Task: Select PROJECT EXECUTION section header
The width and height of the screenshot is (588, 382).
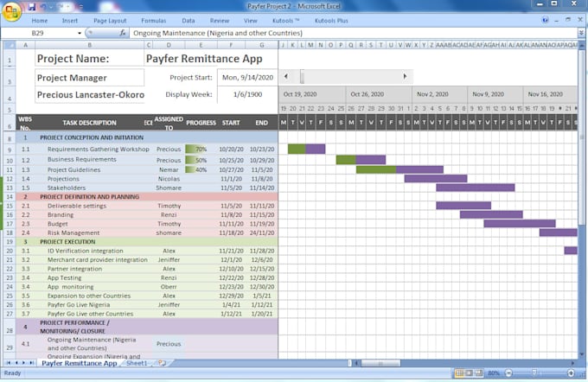Action: [67, 242]
